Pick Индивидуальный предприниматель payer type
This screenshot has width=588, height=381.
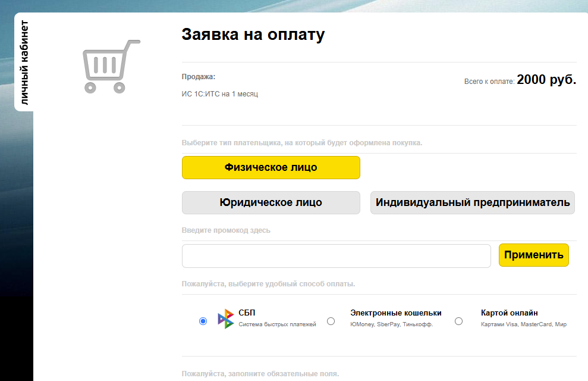tap(473, 202)
